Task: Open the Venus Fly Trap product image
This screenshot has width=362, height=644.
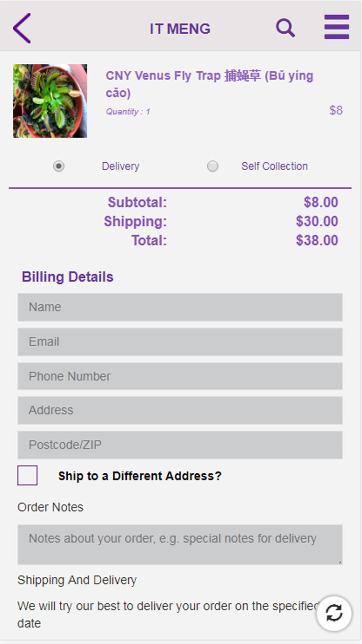Action: pos(50,101)
